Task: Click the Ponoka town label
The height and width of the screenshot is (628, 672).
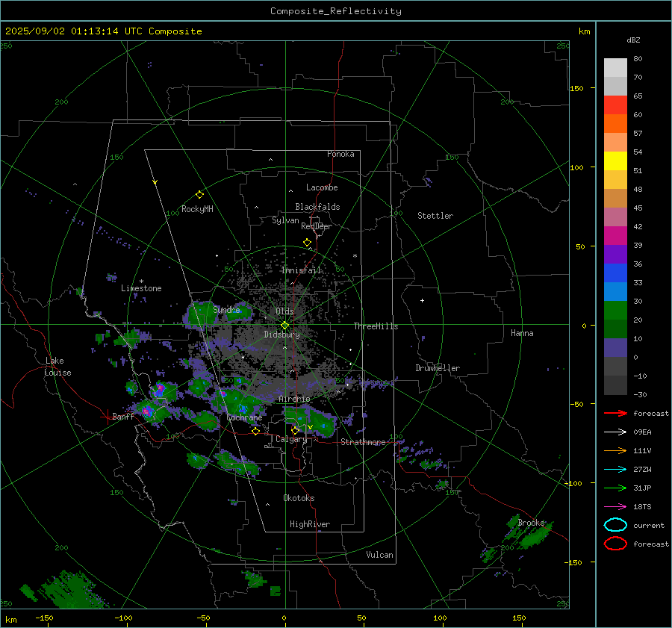Action: point(340,155)
